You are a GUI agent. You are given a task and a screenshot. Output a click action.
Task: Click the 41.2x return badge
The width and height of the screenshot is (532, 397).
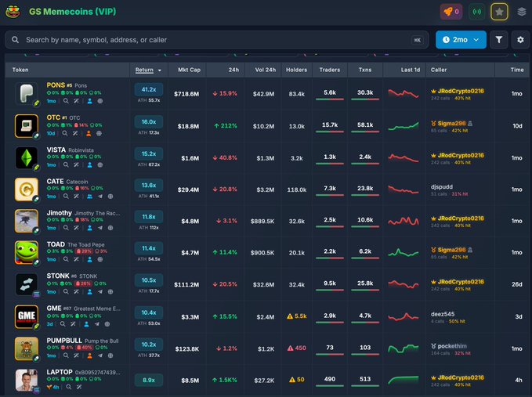(149, 89)
